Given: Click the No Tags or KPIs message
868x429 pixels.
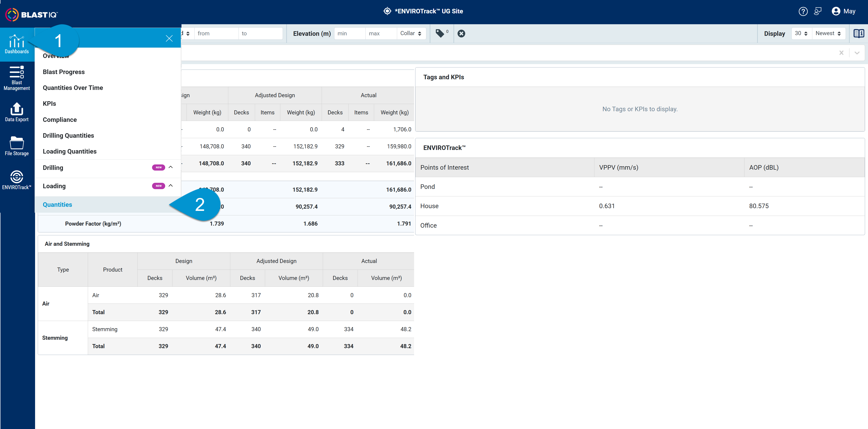Looking at the screenshot, I should point(639,109).
